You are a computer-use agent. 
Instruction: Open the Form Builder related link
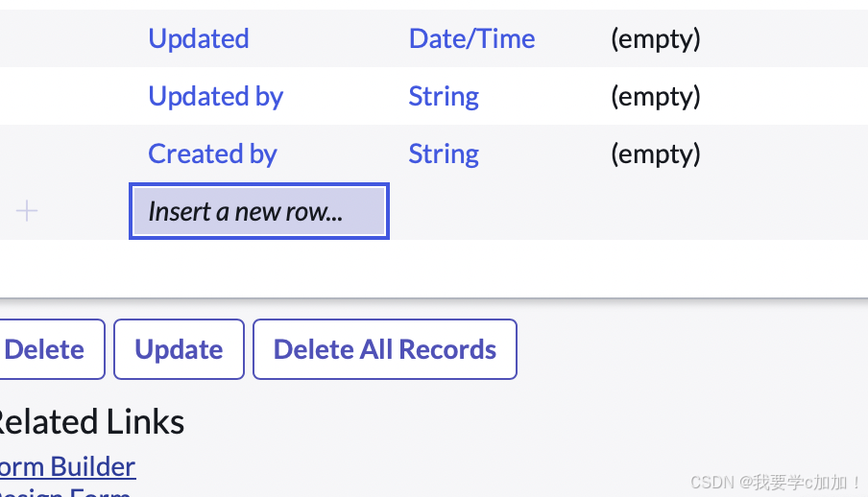point(67,467)
